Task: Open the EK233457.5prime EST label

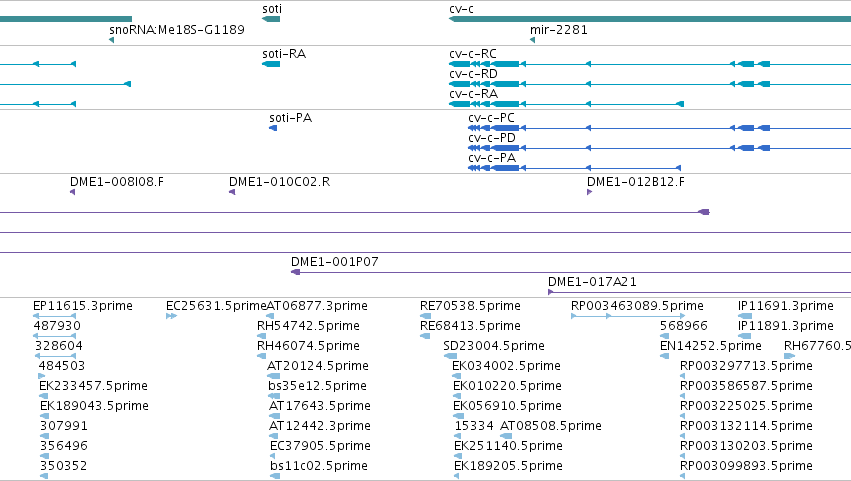Action: [93, 386]
